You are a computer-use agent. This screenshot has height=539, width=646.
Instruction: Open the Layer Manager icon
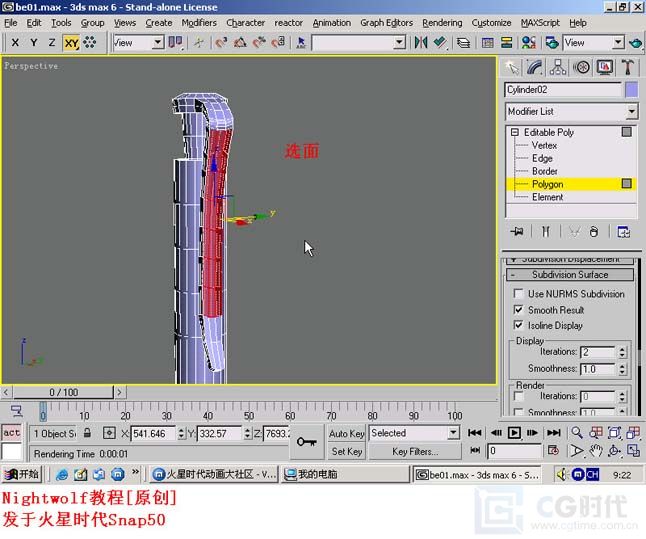click(463, 42)
